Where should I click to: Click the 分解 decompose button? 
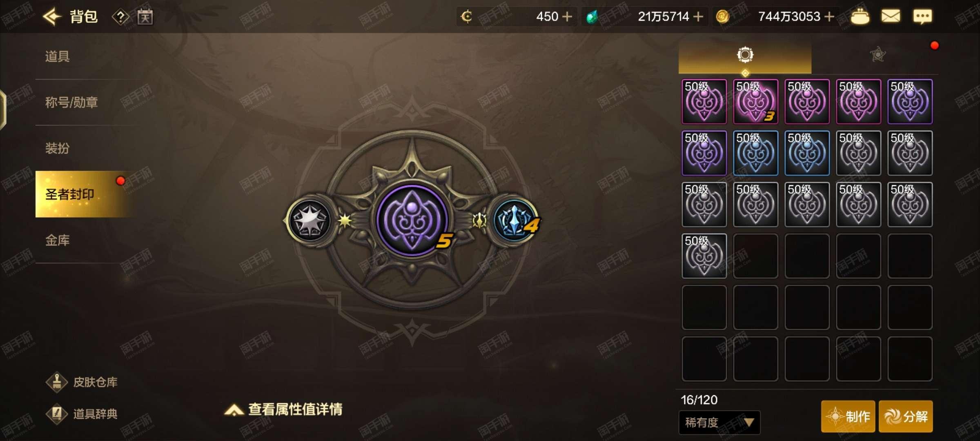coord(906,416)
